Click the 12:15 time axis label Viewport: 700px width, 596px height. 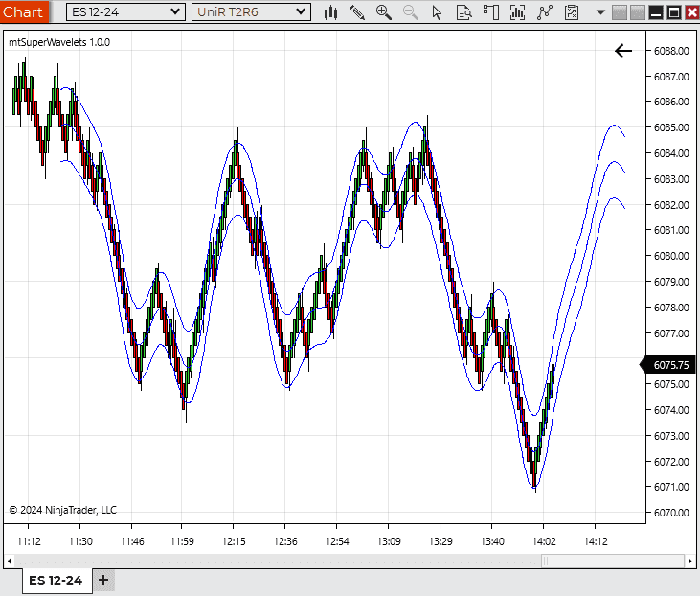coord(234,541)
